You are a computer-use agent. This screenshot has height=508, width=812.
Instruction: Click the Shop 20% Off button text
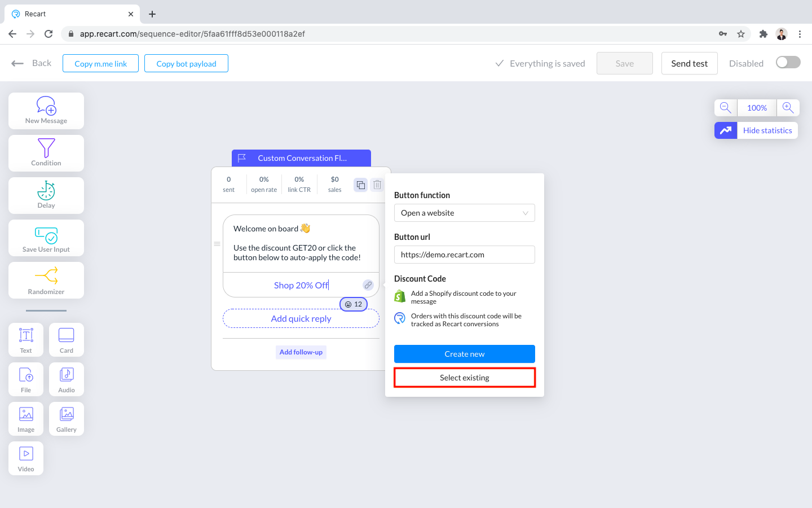pos(301,285)
